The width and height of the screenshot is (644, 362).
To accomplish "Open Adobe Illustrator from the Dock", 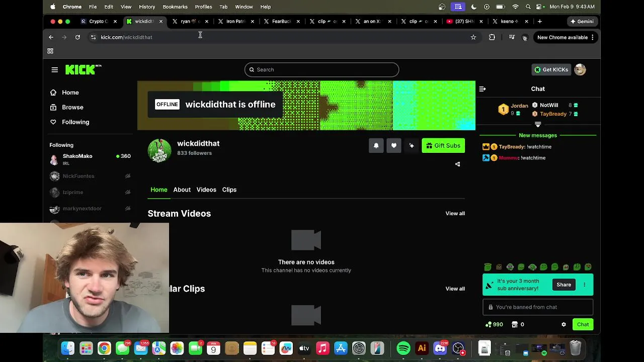I will pyautogui.click(x=422, y=348).
